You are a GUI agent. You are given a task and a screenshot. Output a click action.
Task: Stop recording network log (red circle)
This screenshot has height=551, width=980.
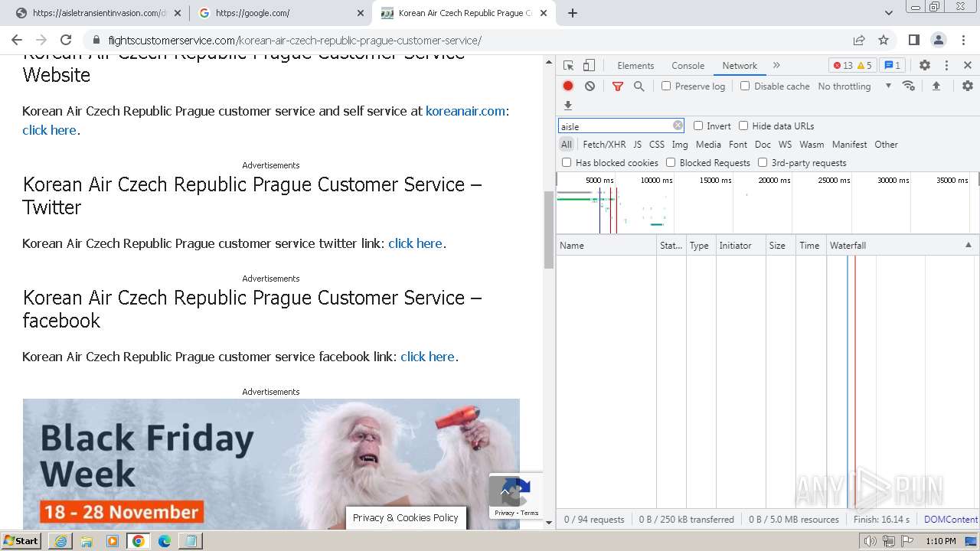[x=568, y=86]
